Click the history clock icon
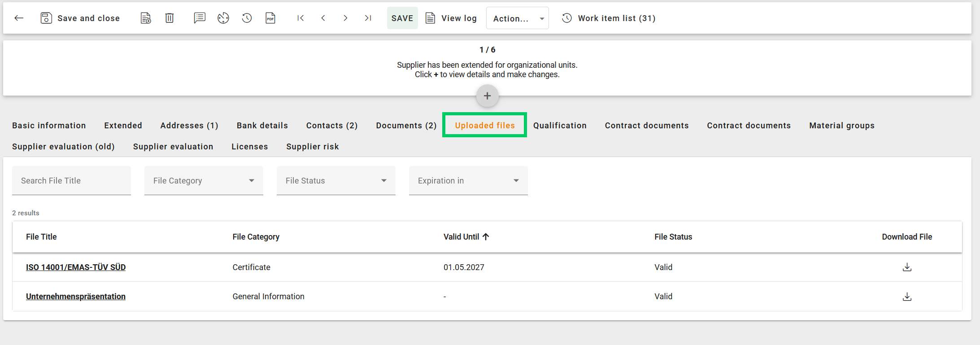Viewport: 980px width, 345px height. [x=247, y=18]
